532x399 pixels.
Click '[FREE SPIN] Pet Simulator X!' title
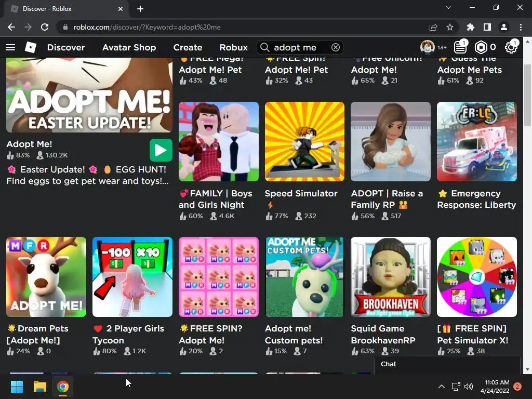[x=473, y=334]
